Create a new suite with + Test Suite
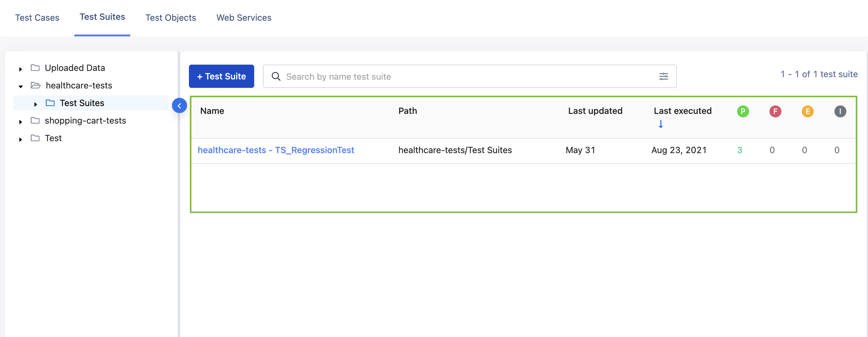 tap(221, 77)
